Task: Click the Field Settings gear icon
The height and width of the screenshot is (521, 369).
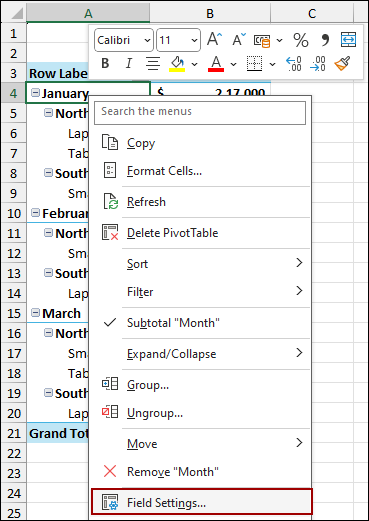Action: 110,502
